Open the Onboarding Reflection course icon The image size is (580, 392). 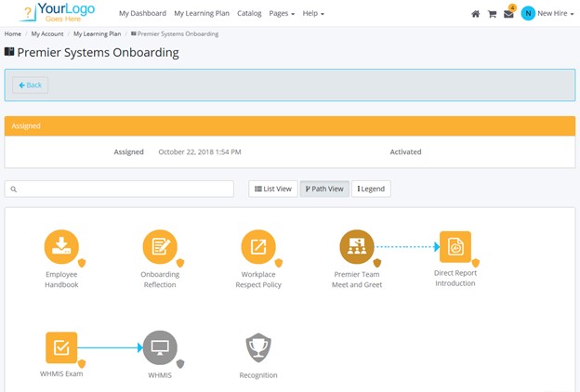coord(160,246)
